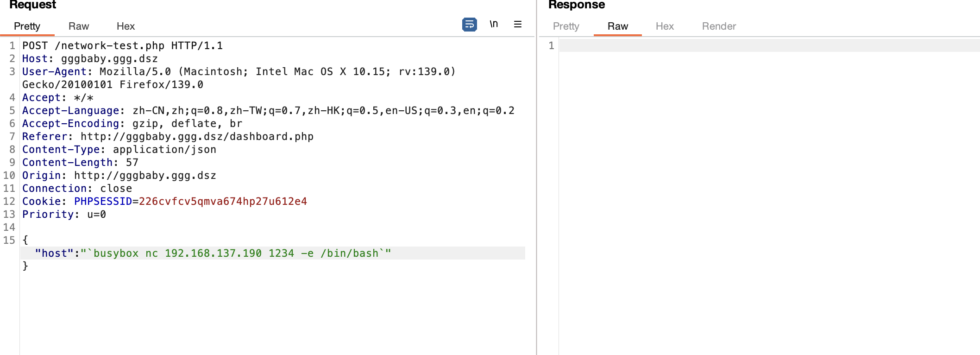Switch to the Request Raw tab
Viewport: 980px width, 355px height.
79,26
